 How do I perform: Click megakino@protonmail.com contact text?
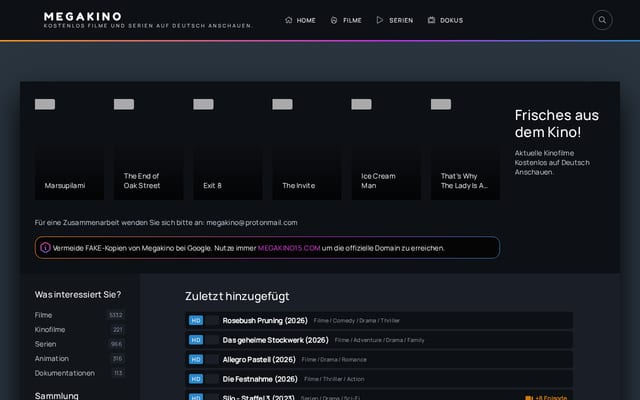click(252, 223)
